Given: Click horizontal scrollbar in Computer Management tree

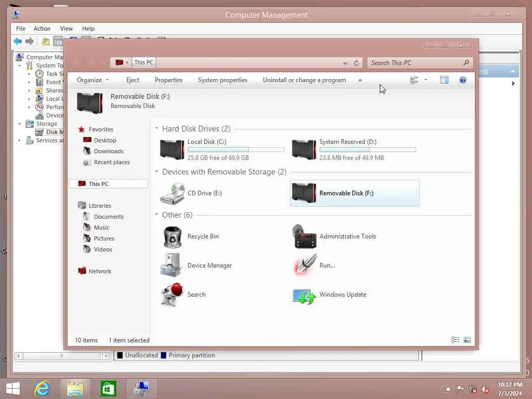Looking at the screenshot, I should tap(62, 356).
